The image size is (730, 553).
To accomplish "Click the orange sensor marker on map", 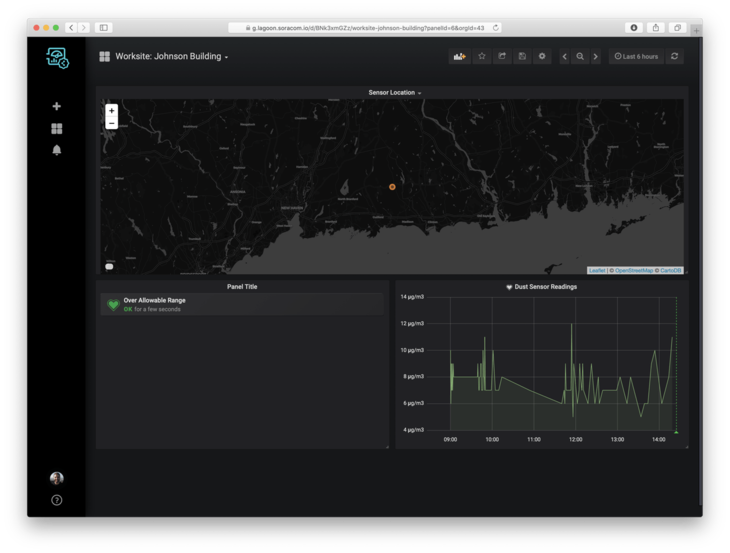I will [392, 187].
